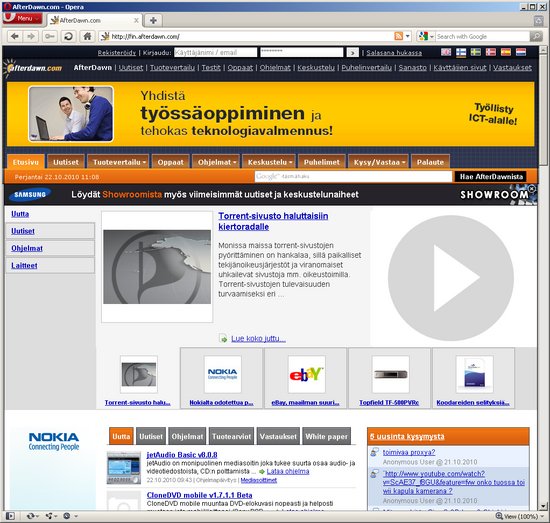550x523 pixels.
Task: Click the Käyttäjänimi / email login field
Action: click(215, 53)
